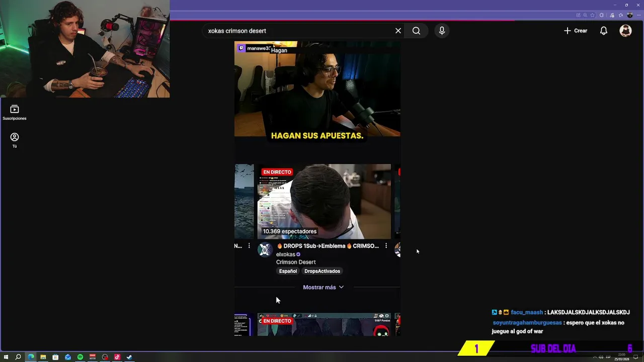Open the browser profile picture
This screenshot has width=644, height=362.
(630, 15)
